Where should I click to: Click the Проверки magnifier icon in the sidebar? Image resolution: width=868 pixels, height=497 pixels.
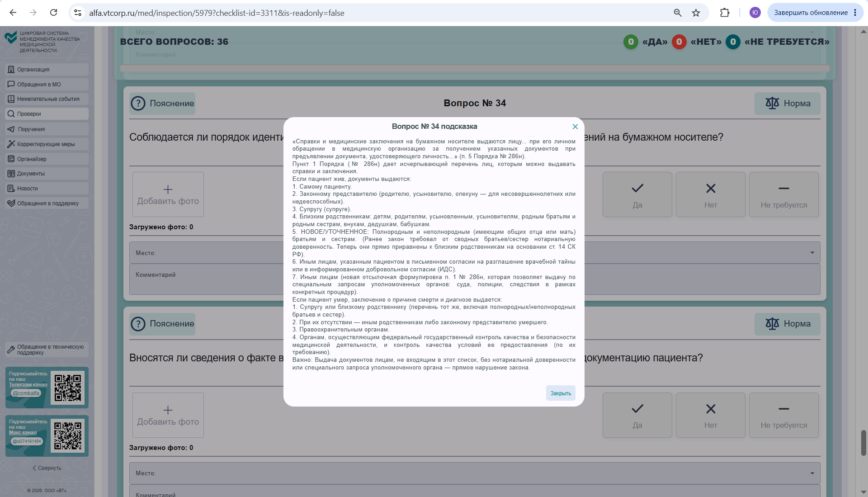(x=11, y=114)
